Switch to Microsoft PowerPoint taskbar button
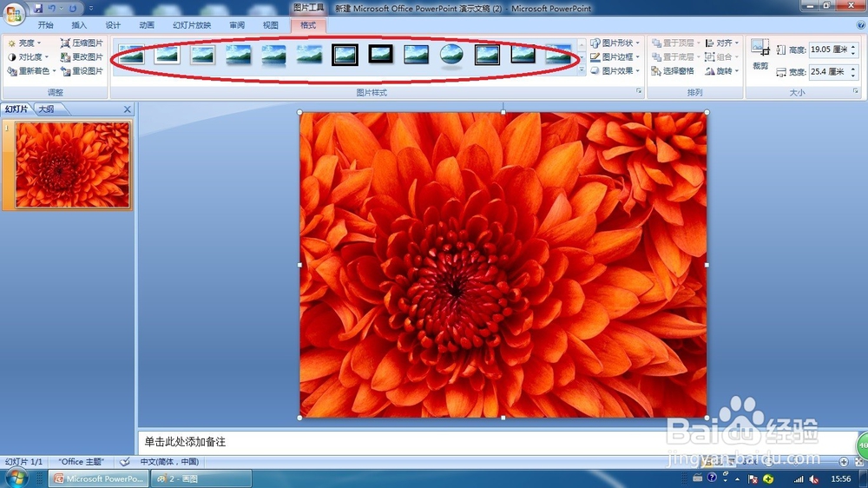Screen dimensions: 868x488 [100, 478]
